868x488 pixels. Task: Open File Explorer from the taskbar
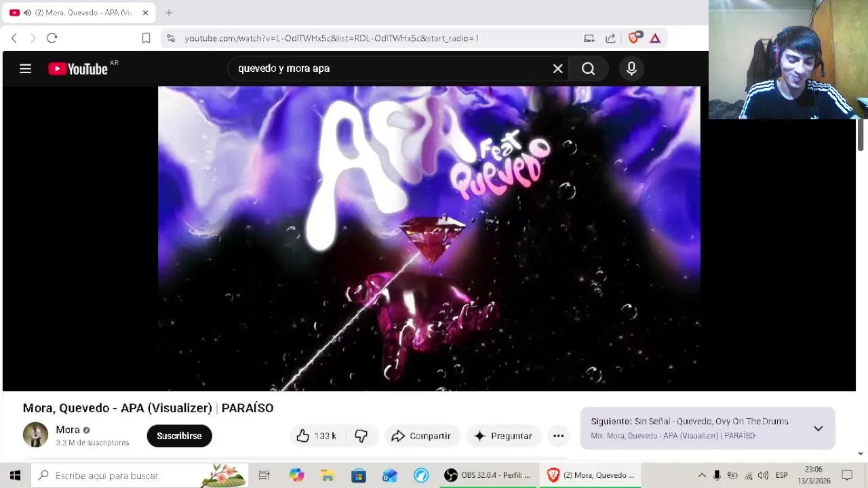click(x=328, y=475)
